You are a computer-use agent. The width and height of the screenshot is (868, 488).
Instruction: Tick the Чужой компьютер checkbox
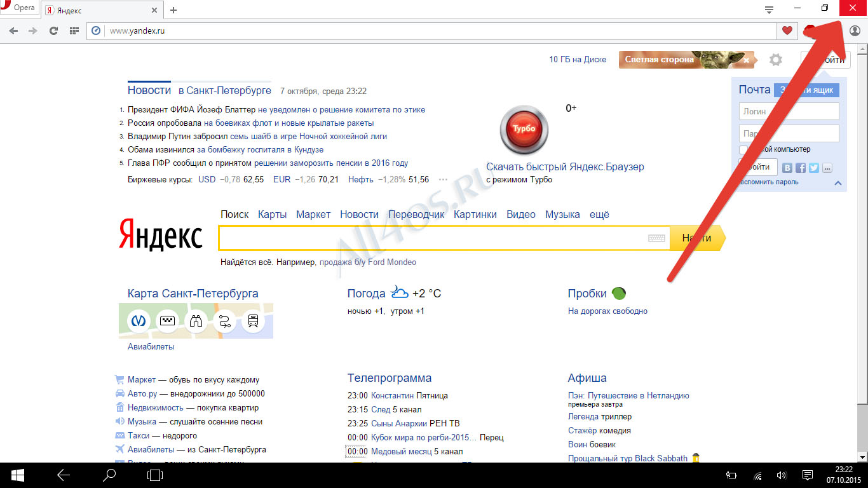[743, 149]
